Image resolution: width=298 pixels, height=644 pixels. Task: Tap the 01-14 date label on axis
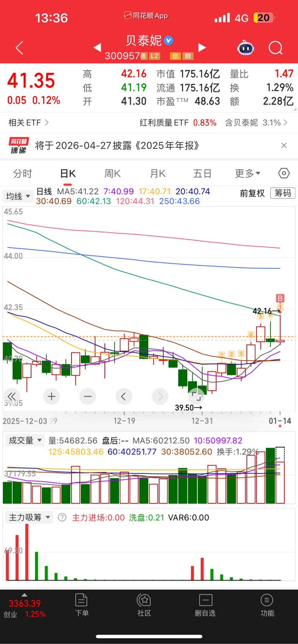280,421
